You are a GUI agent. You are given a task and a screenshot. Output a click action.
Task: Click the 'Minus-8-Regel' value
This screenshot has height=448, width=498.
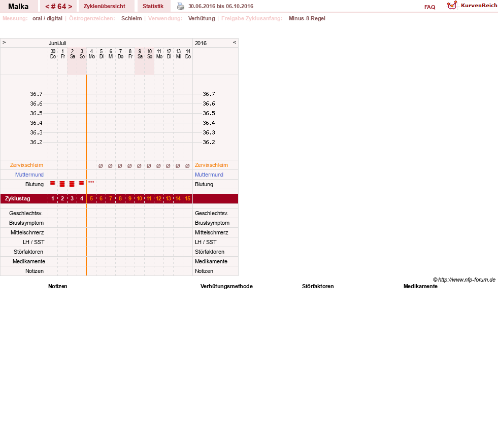click(307, 18)
